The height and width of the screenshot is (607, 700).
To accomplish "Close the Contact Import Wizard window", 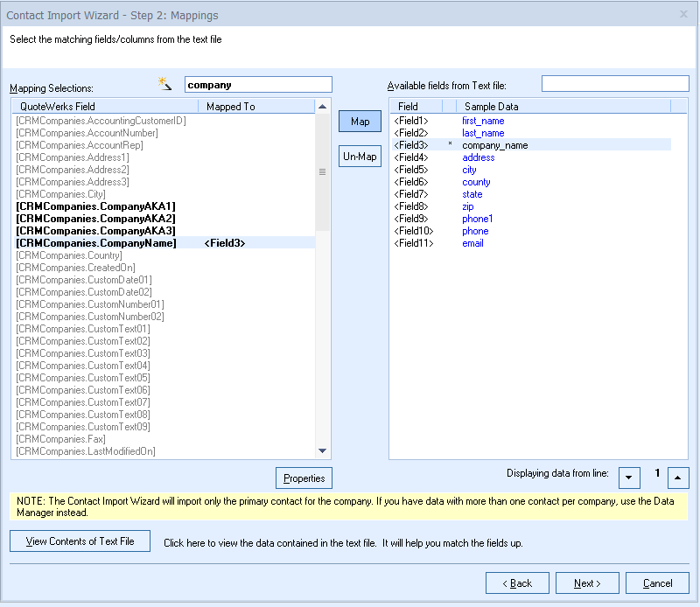I will point(683,15).
